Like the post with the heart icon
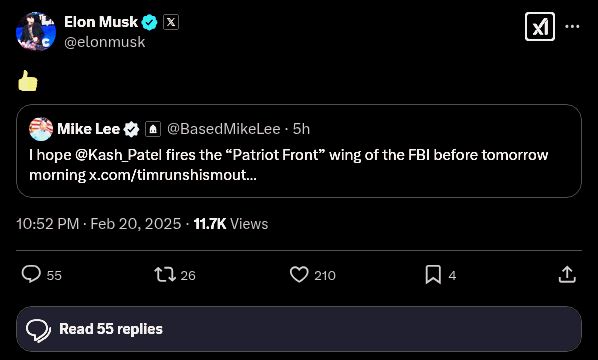 pos(299,275)
